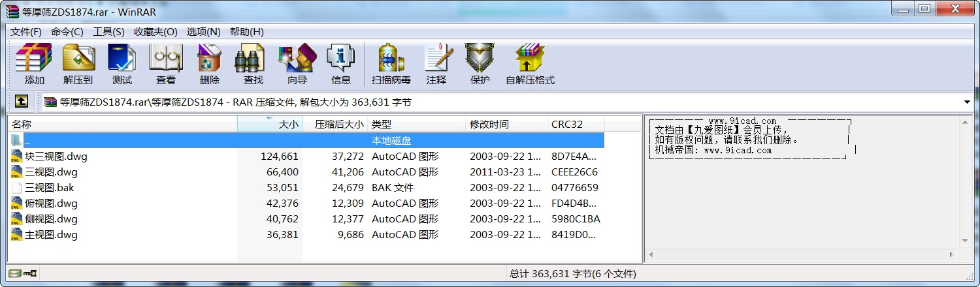The width and height of the screenshot is (980, 287).
Task: Open the 工具(S) menu
Action: [108, 32]
